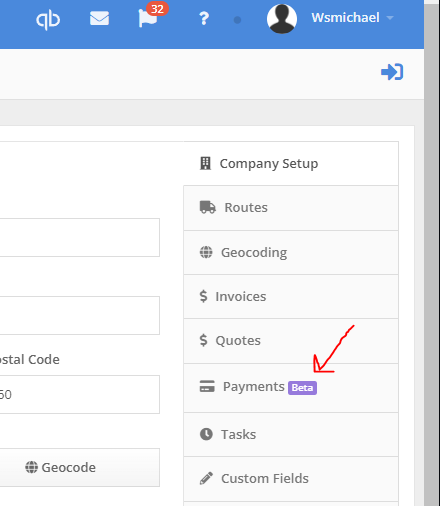Click the blue sign-in arrow icon
This screenshot has width=440, height=506.
tap(392, 72)
